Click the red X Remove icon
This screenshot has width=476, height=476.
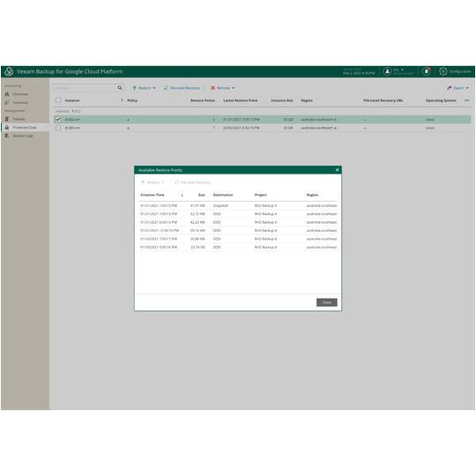click(x=212, y=88)
